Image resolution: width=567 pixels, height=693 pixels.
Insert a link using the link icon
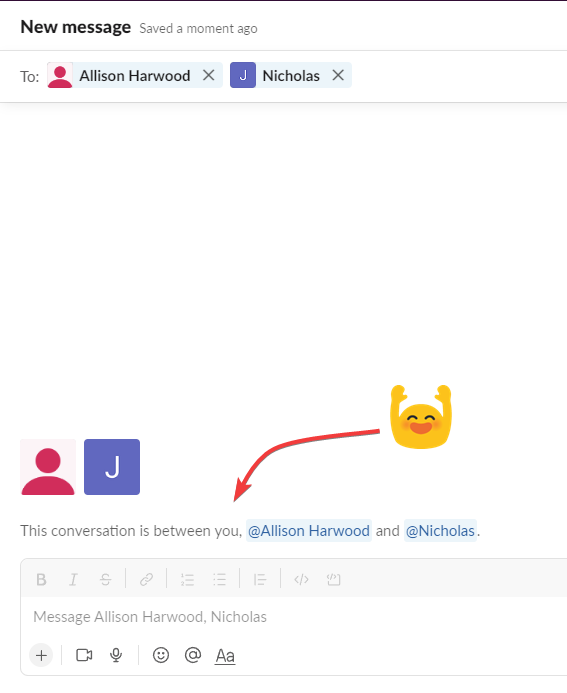click(146, 579)
